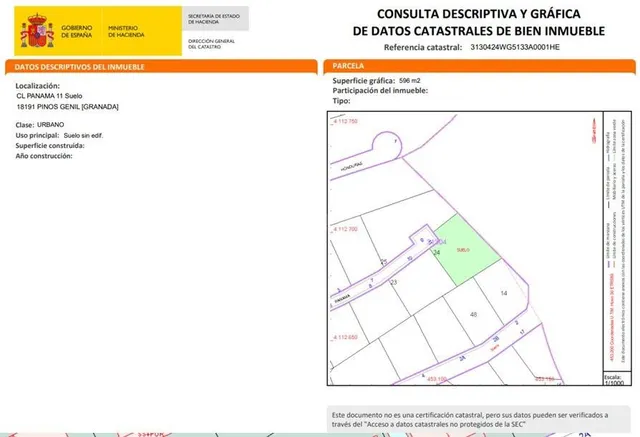Click the 'MINISTERIO DE HACIENDA' text
The image size is (640, 437).
click(126, 31)
